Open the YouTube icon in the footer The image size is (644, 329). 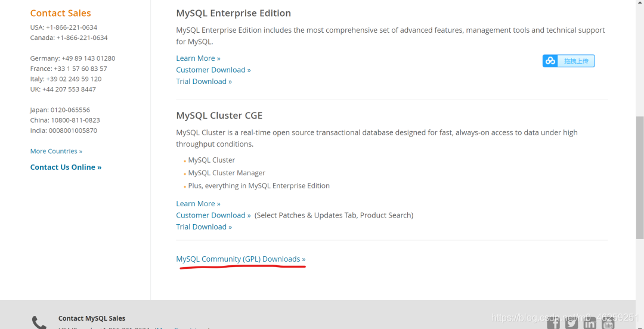(x=608, y=324)
